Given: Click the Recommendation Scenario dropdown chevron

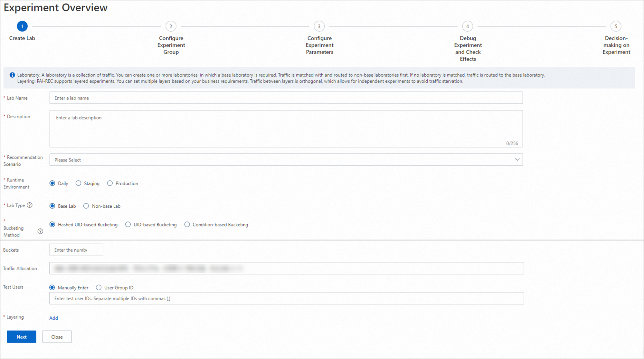Looking at the screenshot, I should coord(517,159).
